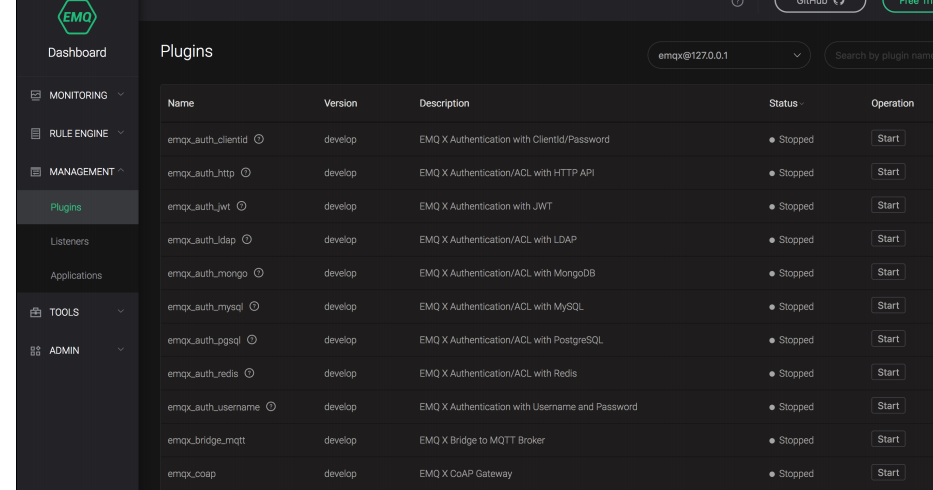Image resolution: width=933 pixels, height=490 pixels.
Task: Click the Plugins page heading
Action: click(186, 51)
